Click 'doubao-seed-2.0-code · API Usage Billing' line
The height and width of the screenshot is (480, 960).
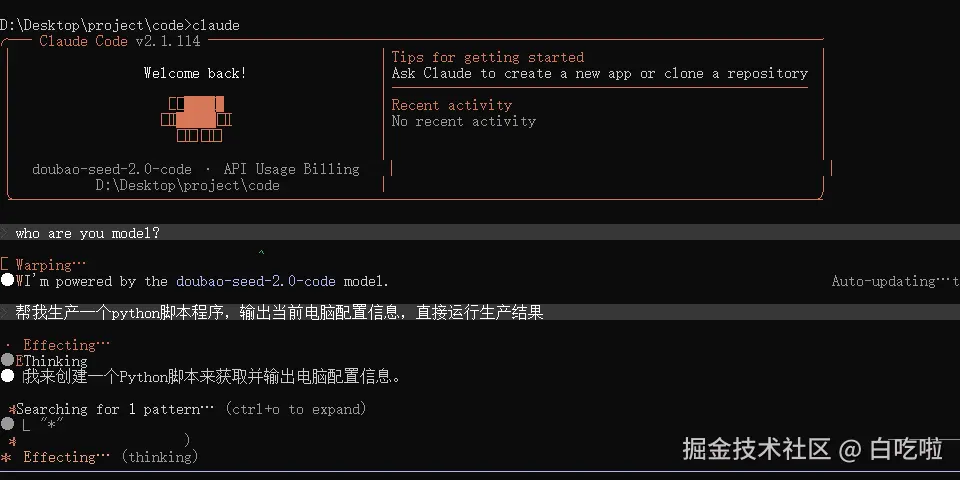click(x=196, y=169)
